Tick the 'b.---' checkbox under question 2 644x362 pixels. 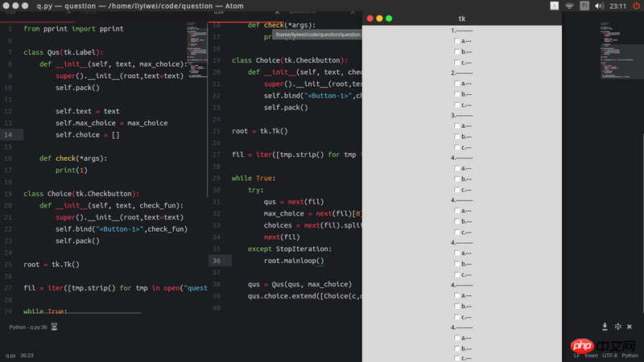tap(457, 93)
